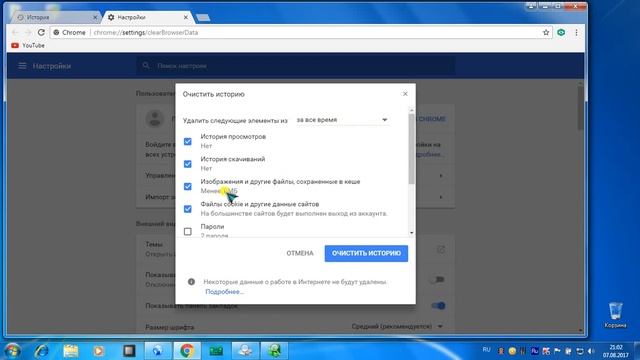Toggle the show home button switch
The width and height of the screenshot is (640, 360).
click(438, 280)
